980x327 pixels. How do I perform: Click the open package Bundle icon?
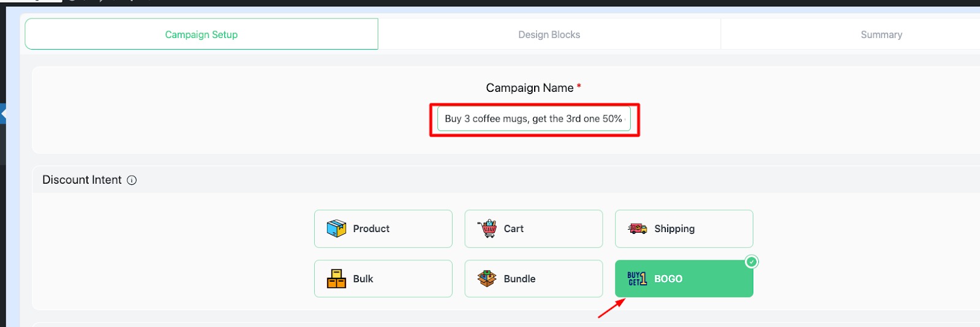tap(487, 279)
